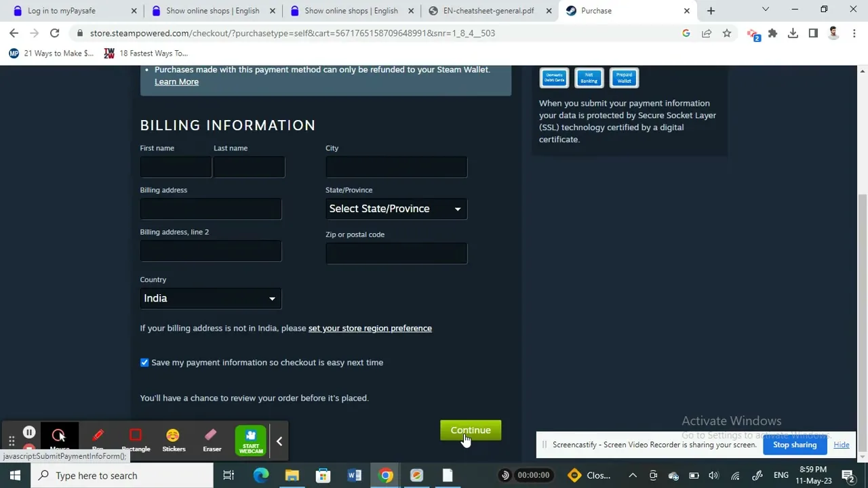Open the red extension with badge 2
The image size is (868, 488).
753,34
